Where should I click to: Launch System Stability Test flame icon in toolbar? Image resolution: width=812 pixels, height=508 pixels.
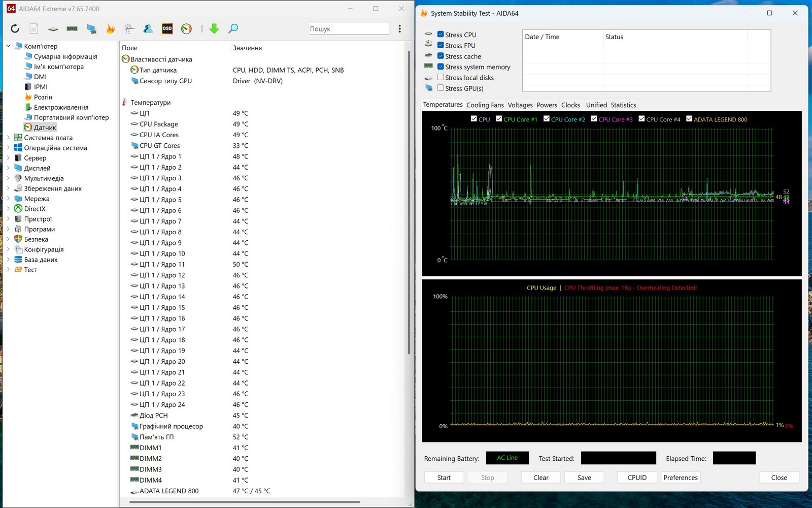110,29
